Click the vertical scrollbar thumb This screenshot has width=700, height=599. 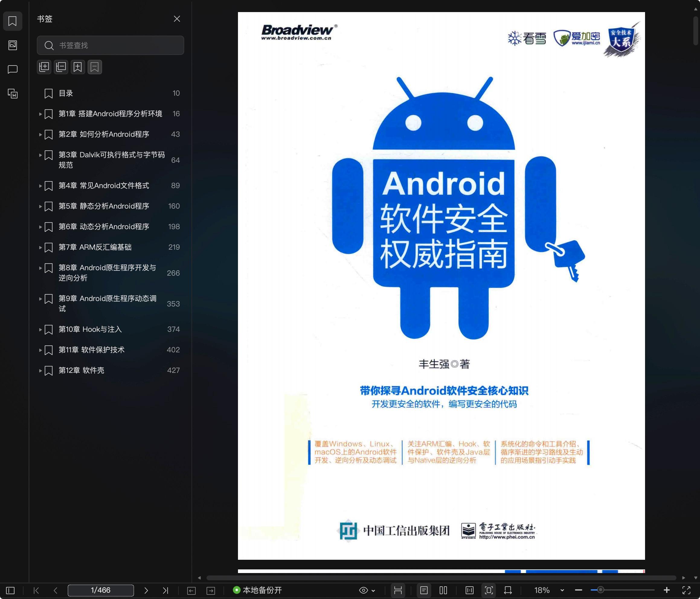tap(695, 30)
